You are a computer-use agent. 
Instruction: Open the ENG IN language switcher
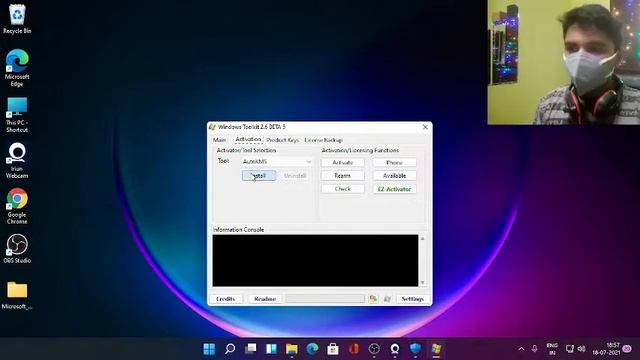click(552, 349)
